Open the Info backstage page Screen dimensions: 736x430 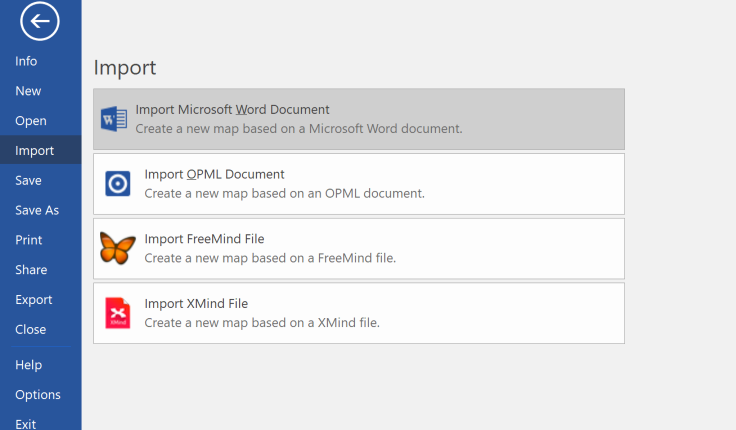(x=26, y=61)
